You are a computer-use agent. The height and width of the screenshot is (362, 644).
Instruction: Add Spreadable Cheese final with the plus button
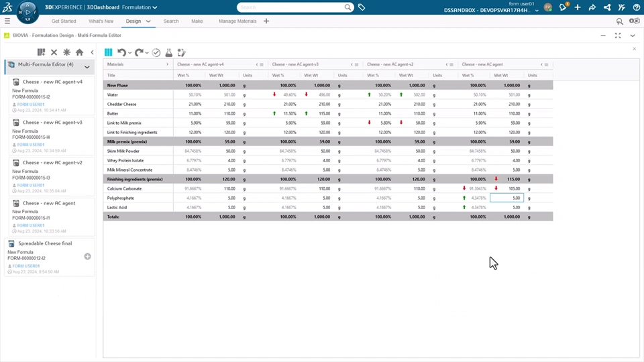(87, 257)
